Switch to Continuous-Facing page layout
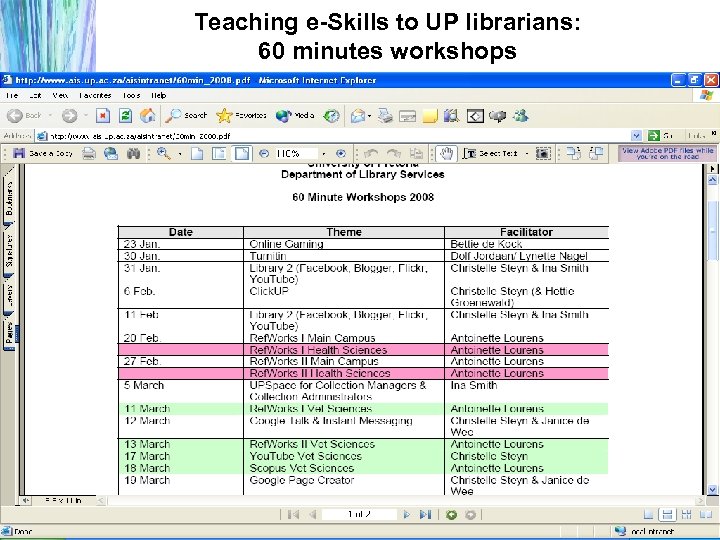Viewport: 720px width, 540px height. pos(686,514)
